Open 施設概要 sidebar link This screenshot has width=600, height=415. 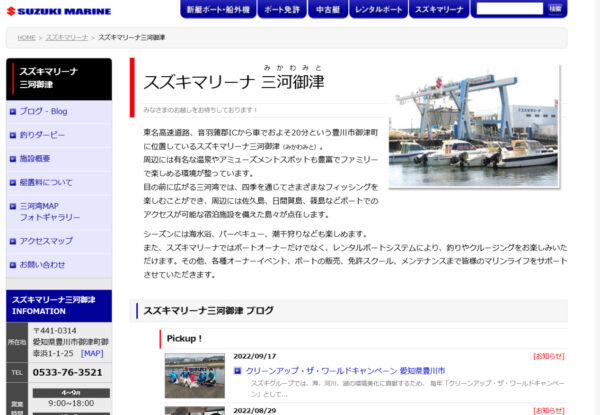click(x=35, y=159)
